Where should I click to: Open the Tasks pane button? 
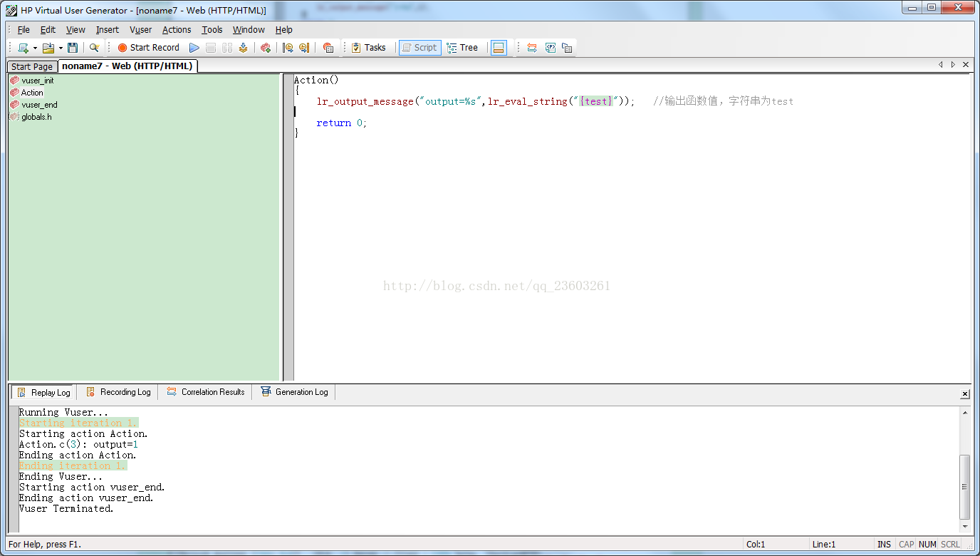(368, 48)
